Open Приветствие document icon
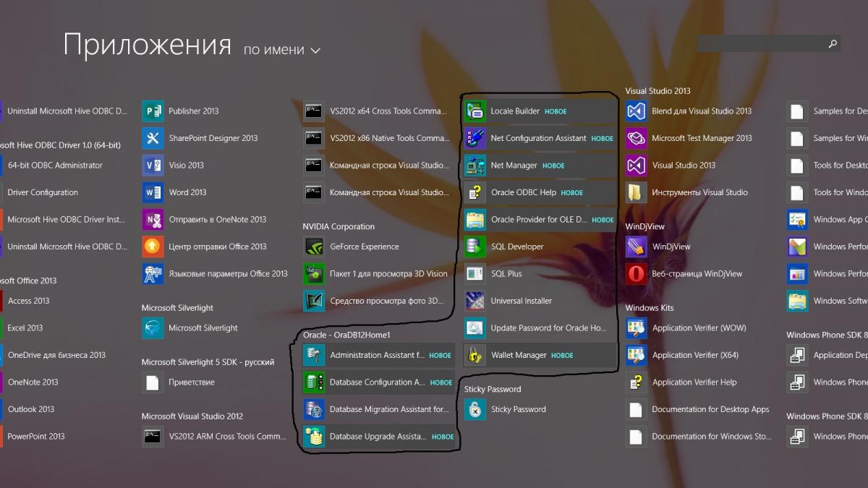The width and height of the screenshot is (868, 488). 153,382
